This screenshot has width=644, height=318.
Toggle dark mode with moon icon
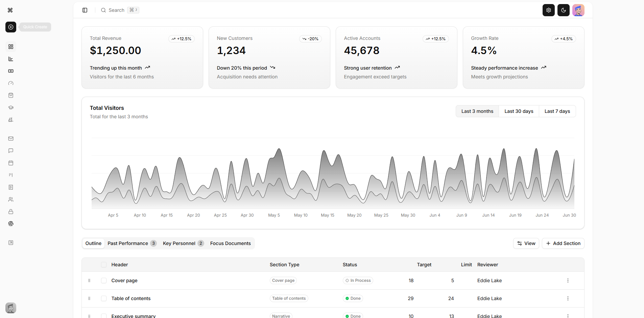[x=564, y=10]
